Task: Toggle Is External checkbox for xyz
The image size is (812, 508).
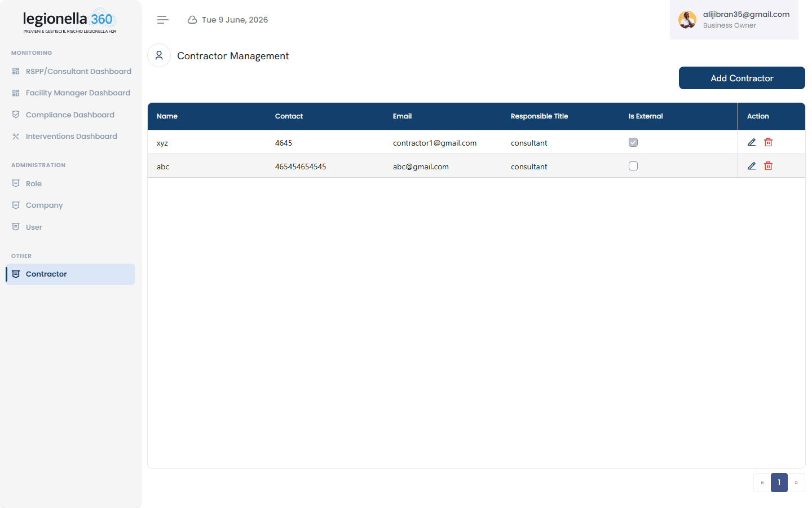Action: pyautogui.click(x=633, y=142)
